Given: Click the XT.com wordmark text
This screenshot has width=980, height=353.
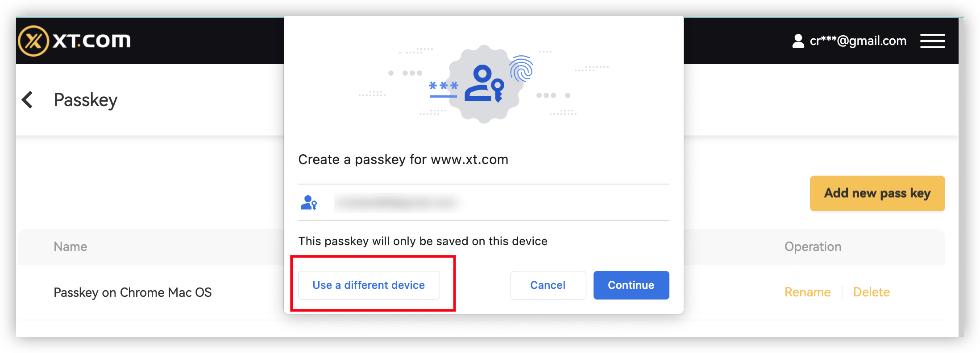Looking at the screenshot, I should 91,41.
